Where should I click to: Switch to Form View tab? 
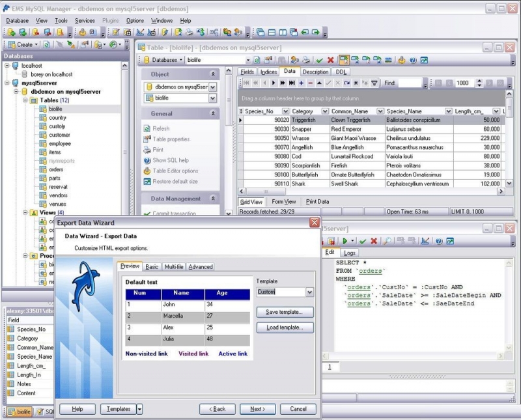click(284, 202)
